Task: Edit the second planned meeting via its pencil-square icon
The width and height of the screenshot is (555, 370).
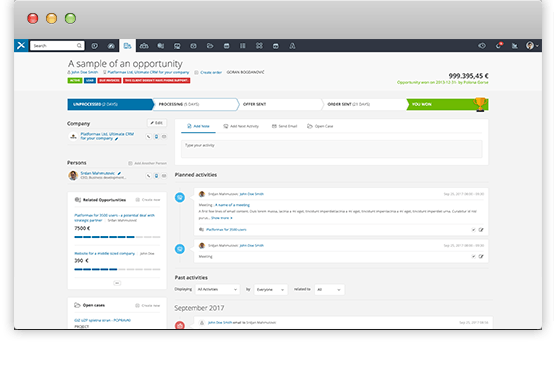Action: click(x=481, y=256)
